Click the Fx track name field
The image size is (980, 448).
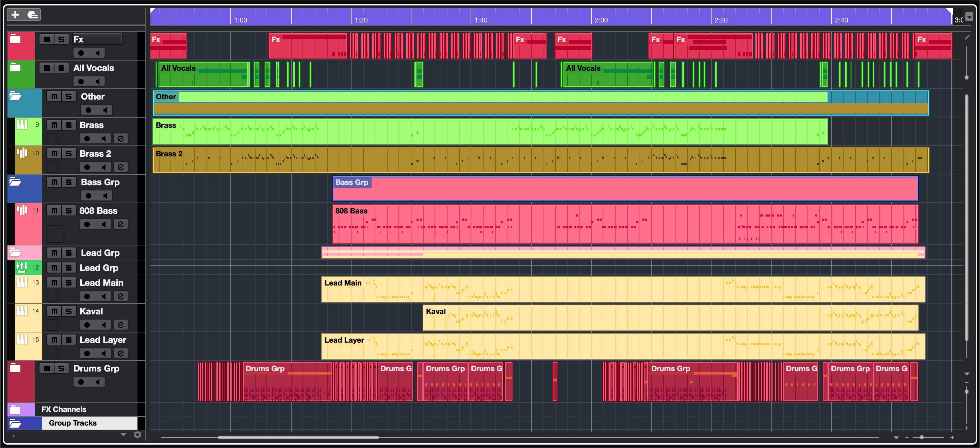97,39
